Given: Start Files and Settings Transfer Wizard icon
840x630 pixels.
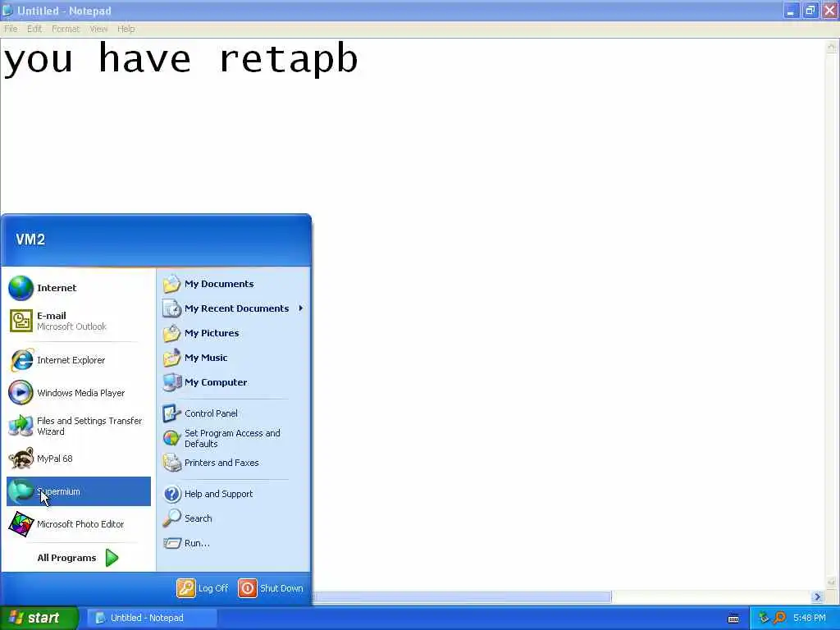Looking at the screenshot, I should 21,426.
